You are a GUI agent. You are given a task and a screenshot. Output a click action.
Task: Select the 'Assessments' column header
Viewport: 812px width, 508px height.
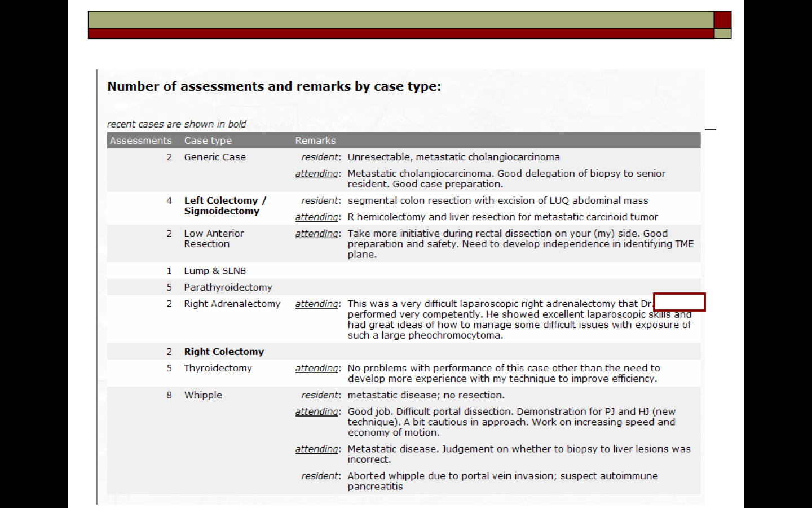pos(140,141)
